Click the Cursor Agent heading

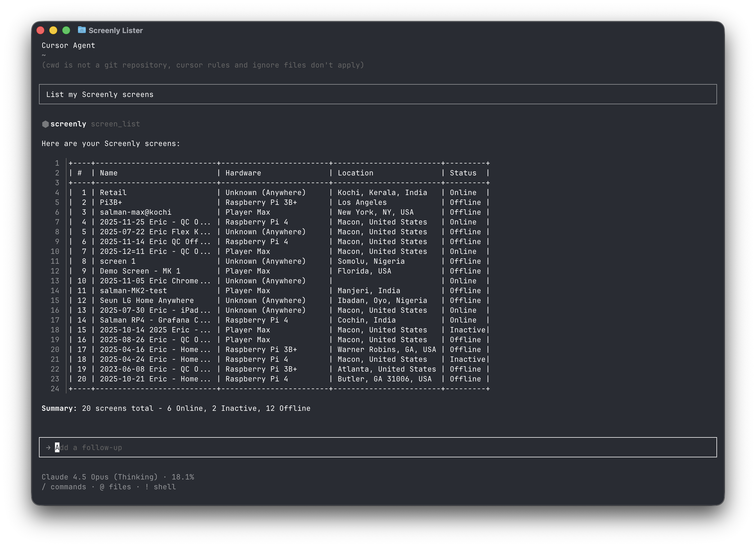click(x=68, y=45)
